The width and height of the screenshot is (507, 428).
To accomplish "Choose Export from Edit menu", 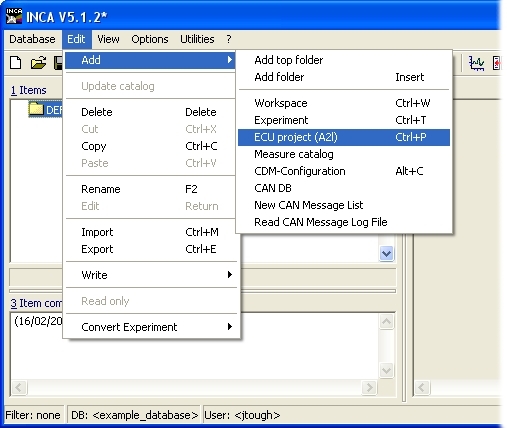I will coord(151,249).
